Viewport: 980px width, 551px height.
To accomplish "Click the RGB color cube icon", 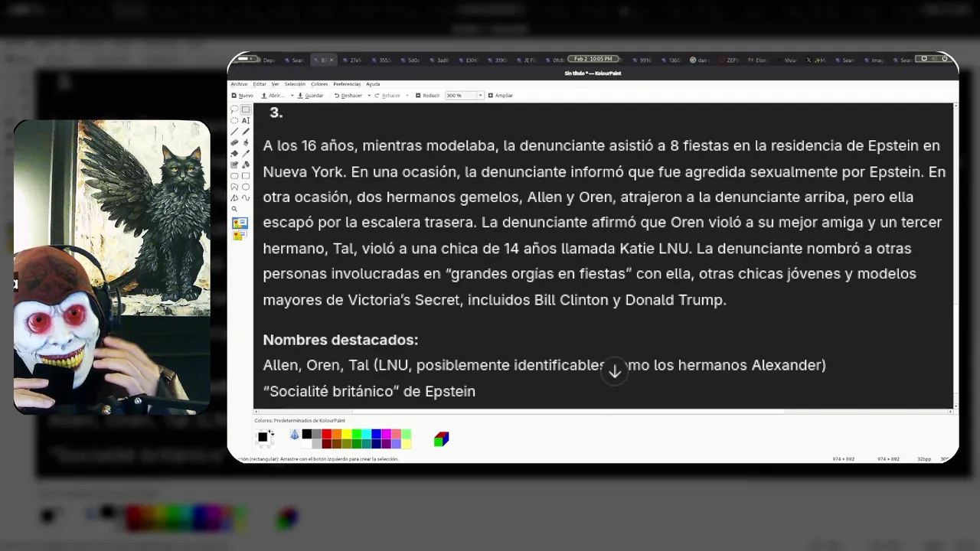I will point(442,439).
